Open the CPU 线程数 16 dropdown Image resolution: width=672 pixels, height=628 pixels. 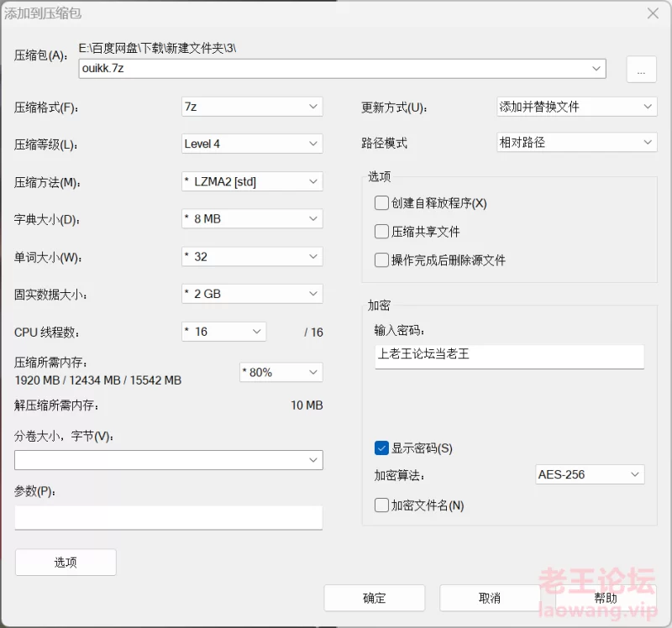[x=223, y=332]
